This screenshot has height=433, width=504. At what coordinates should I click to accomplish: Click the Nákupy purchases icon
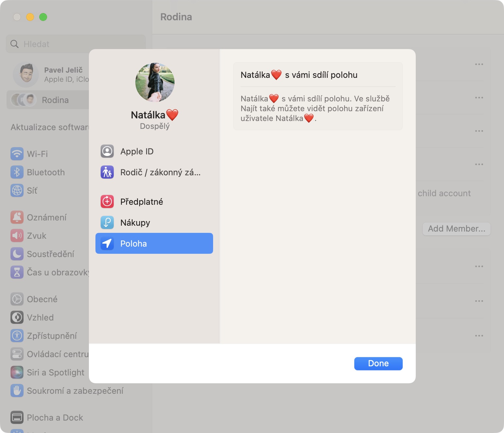pyautogui.click(x=107, y=223)
